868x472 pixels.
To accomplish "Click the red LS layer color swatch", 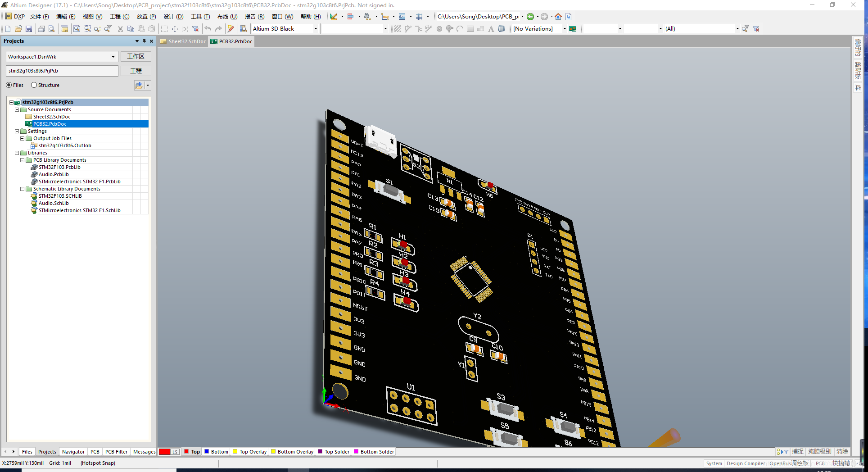I will coord(165,452).
